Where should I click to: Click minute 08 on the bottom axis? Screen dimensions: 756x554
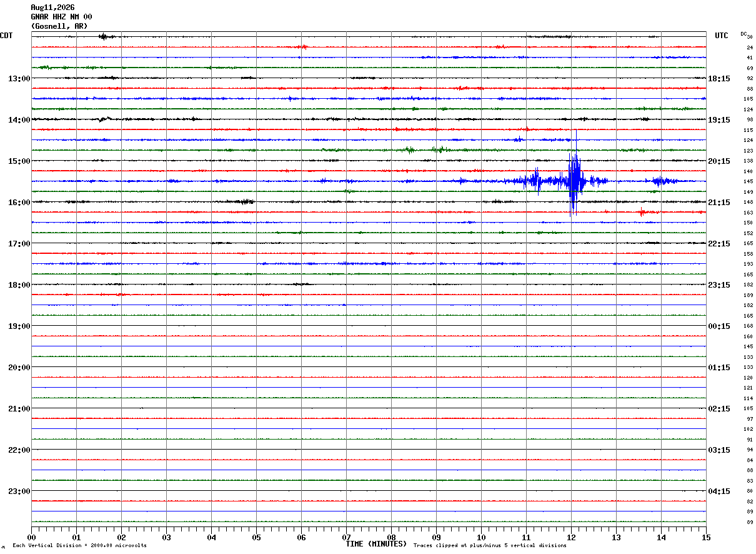(391, 537)
